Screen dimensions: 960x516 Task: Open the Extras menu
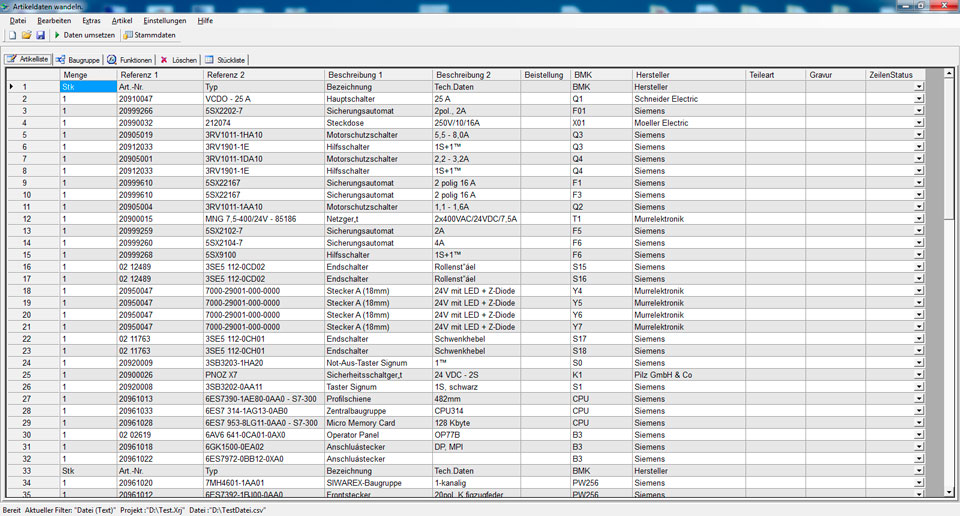pos(91,20)
